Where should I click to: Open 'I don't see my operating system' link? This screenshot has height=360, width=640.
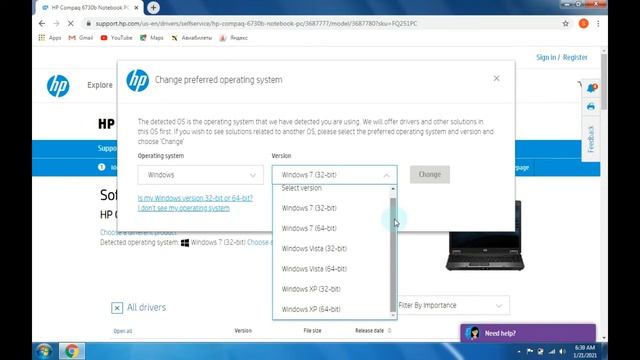[x=184, y=208]
